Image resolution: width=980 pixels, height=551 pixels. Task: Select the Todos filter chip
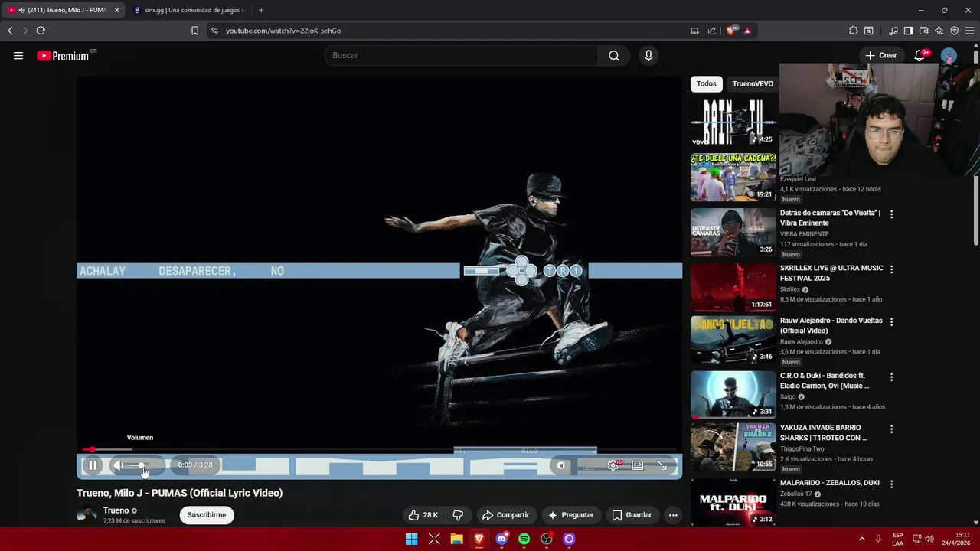pos(707,83)
